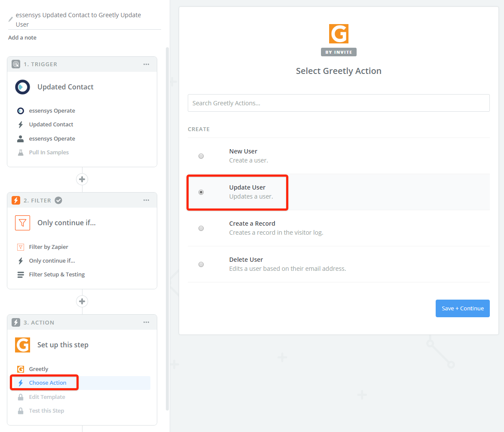
Task: Click the large Greetly logo in Action step
Action: (x=22, y=345)
